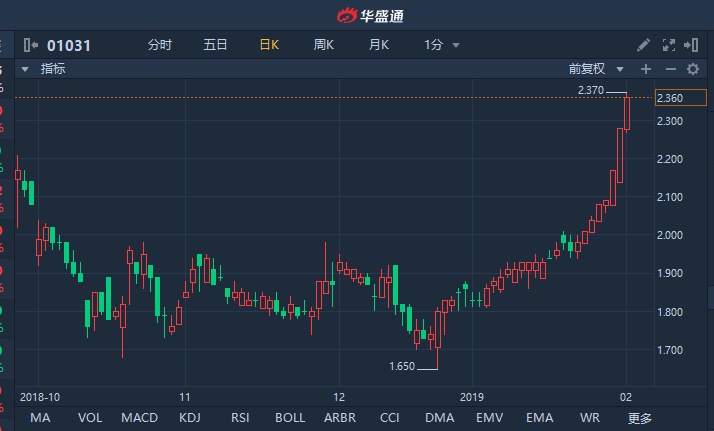Viewport: 714px width, 431px height.
Task: Expand the 指标 indicators menu
Action: [44, 69]
